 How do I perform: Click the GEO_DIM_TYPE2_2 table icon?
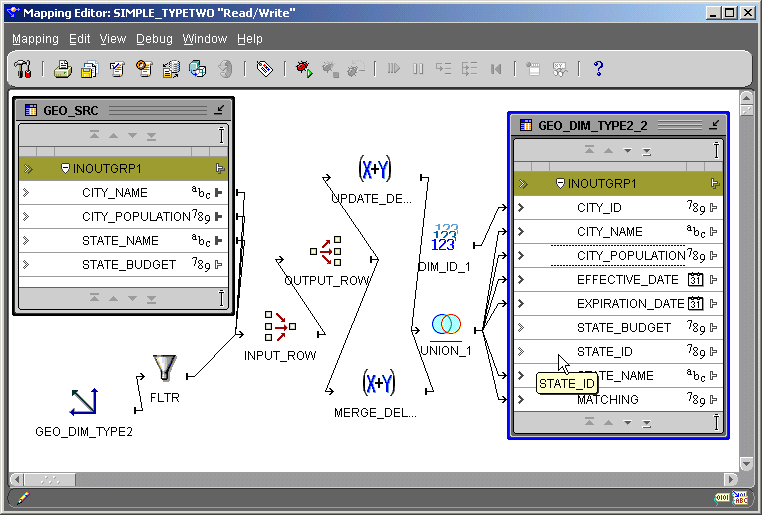click(x=526, y=125)
